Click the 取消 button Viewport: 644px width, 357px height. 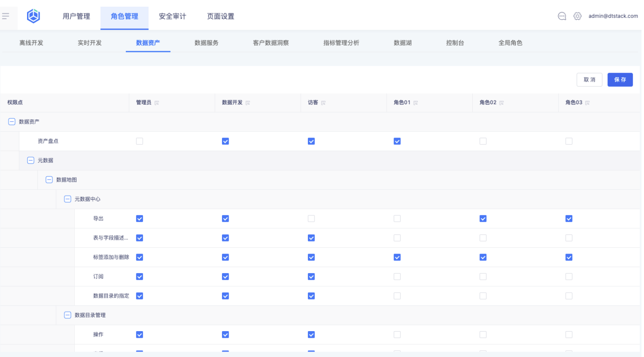589,80
